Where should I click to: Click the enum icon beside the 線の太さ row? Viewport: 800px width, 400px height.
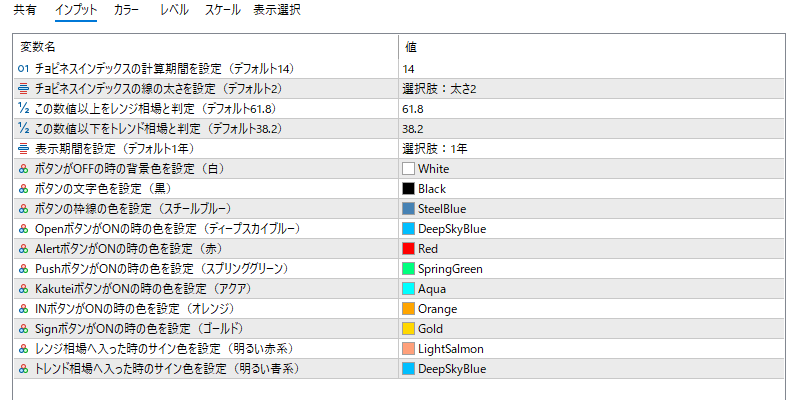tap(23, 89)
